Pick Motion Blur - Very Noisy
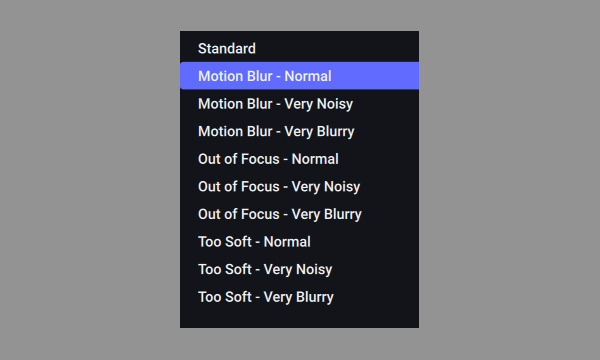Image resolution: width=600 pixels, height=360 pixels. click(299, 104)
